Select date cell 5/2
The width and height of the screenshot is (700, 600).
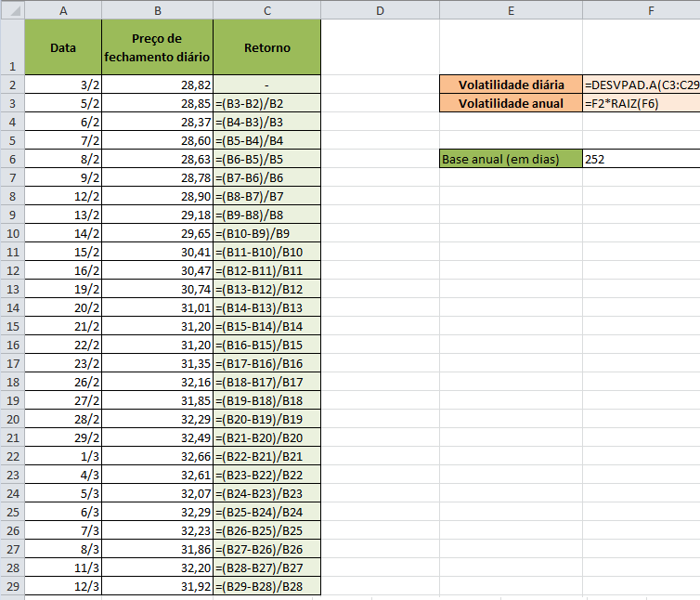[x=63, y=103]
